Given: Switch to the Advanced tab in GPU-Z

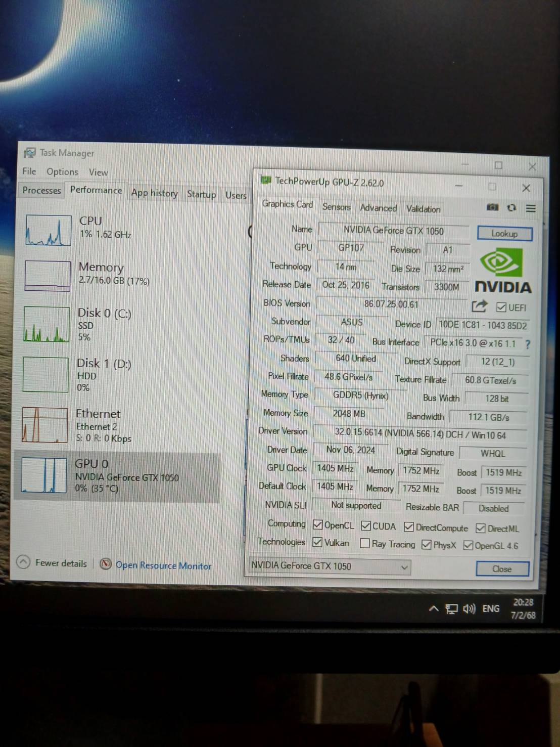Looking at the screenshot, I should pos(378,207).
